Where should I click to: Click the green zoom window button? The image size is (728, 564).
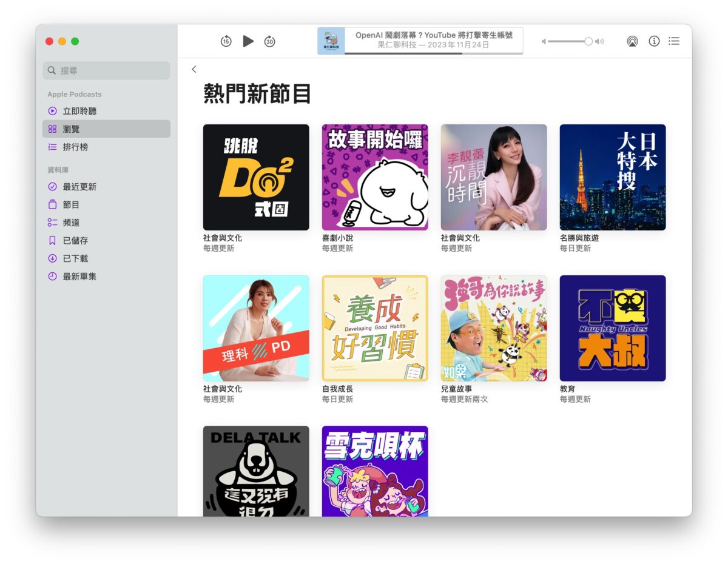pyautogui.click(x=75, y=41)
